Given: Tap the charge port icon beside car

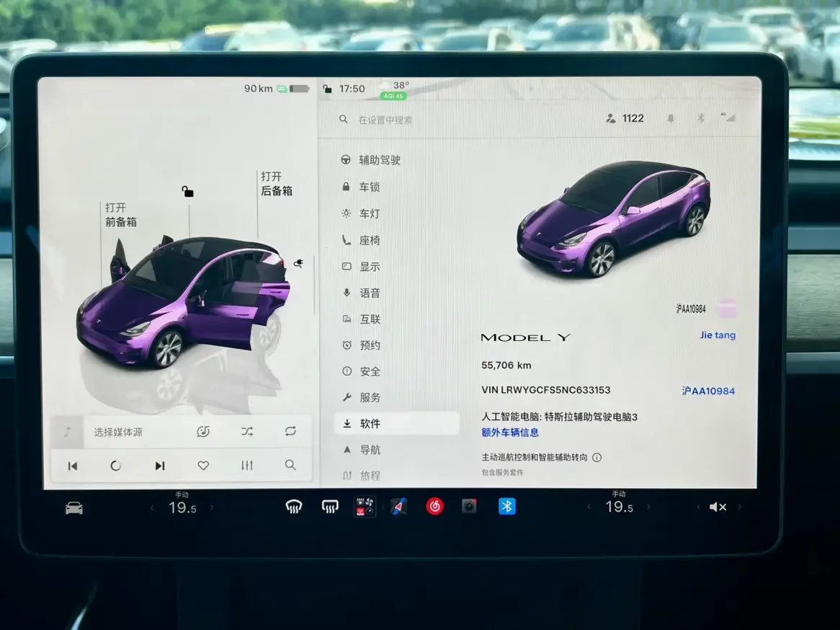Looking at the screenshot, I should [x=298, y=262].
